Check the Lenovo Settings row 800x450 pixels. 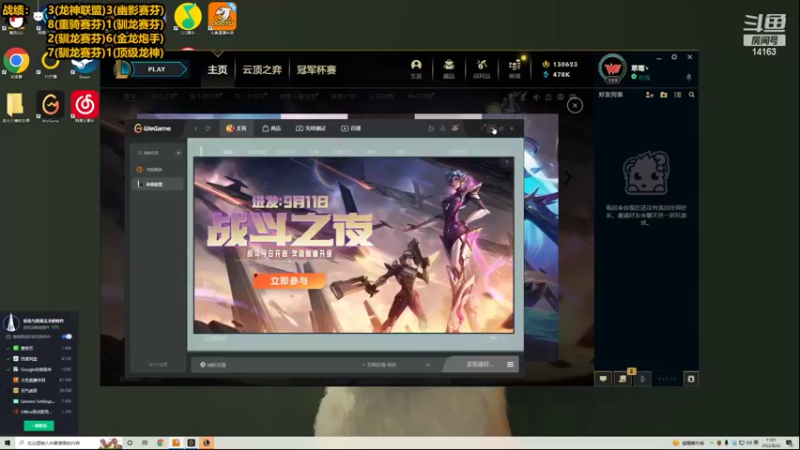pos(8,401)
